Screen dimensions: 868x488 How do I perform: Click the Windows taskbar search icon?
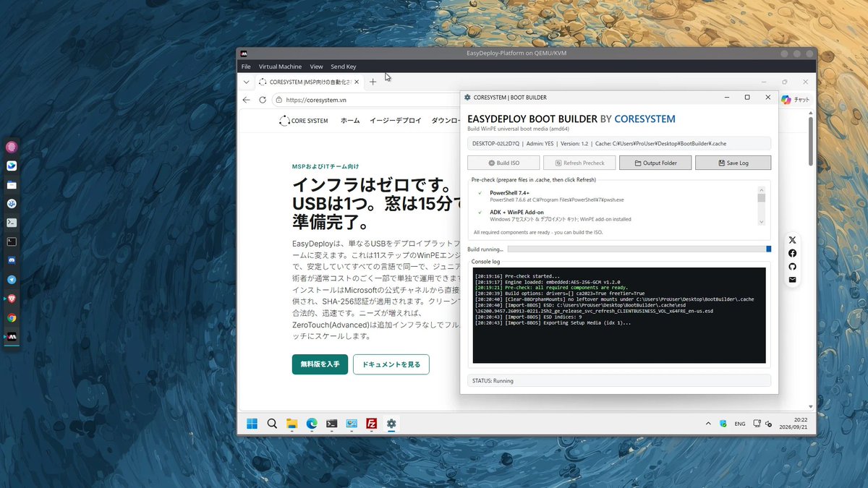tap(272, 424)
